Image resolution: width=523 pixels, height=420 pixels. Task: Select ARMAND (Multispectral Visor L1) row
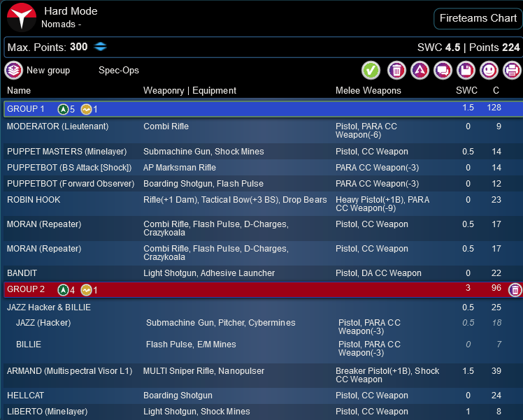pos(263,375)
